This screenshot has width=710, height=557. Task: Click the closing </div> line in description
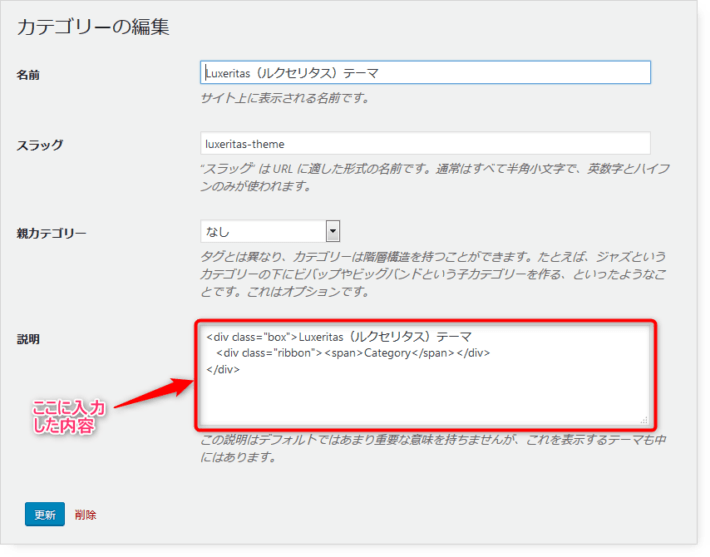223,369
